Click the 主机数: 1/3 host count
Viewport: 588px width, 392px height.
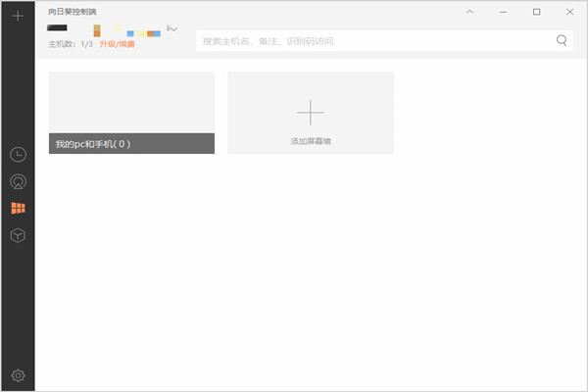point(70,44)
